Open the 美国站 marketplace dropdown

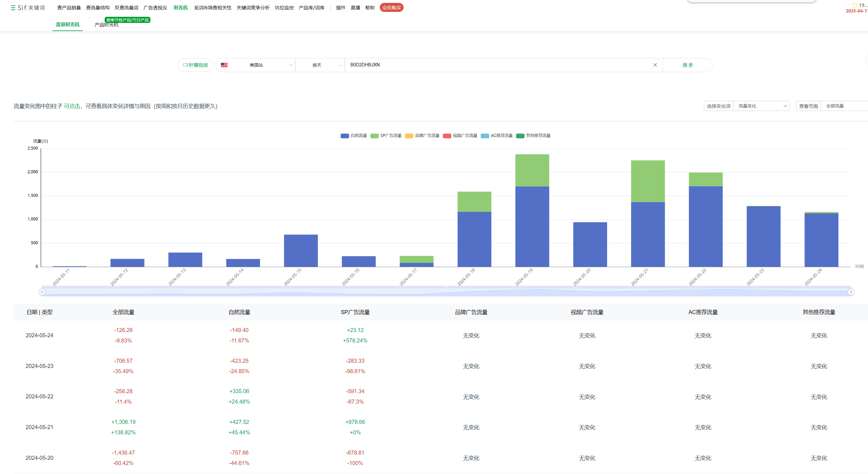[256, 65]
